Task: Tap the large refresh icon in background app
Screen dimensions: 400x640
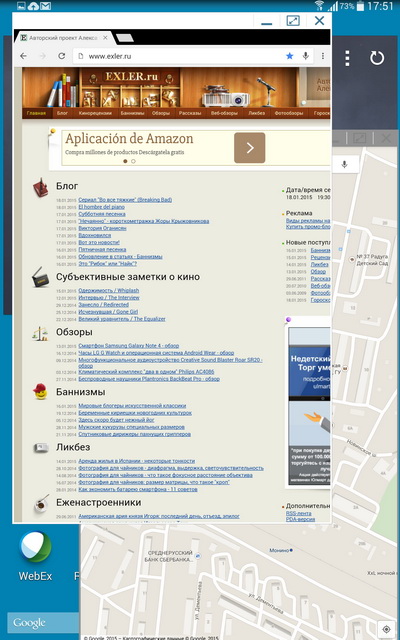Action: (x=377, y=58)
